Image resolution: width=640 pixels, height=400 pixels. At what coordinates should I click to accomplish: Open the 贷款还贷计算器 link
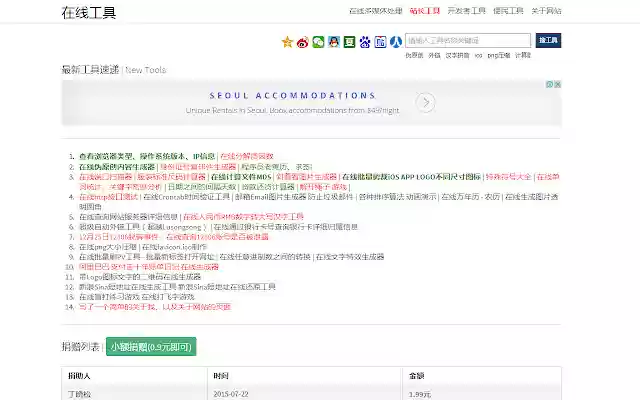tap(268, 187)
